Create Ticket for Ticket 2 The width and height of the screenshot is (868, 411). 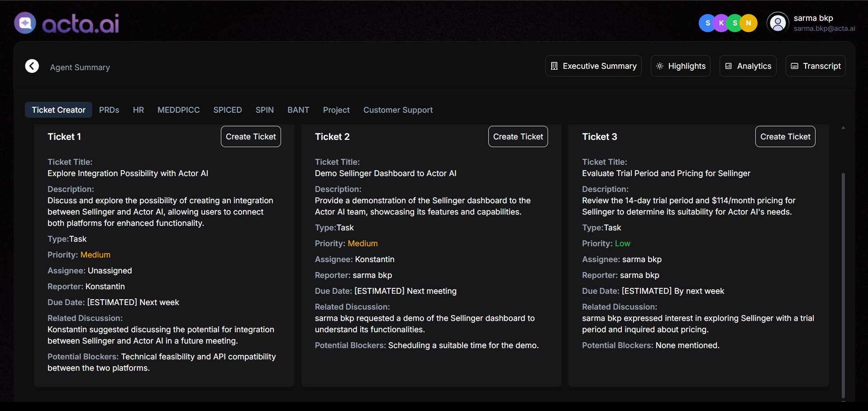(518, 137)
